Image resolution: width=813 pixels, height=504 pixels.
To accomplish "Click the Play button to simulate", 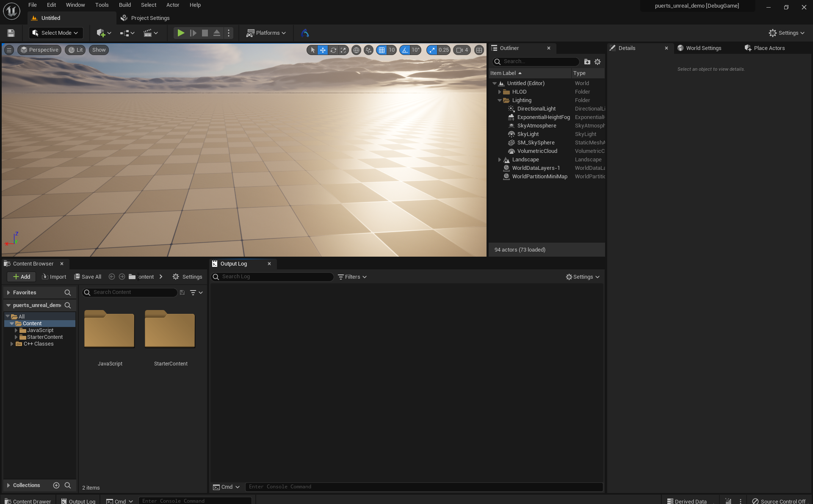I will click(181, 33).
